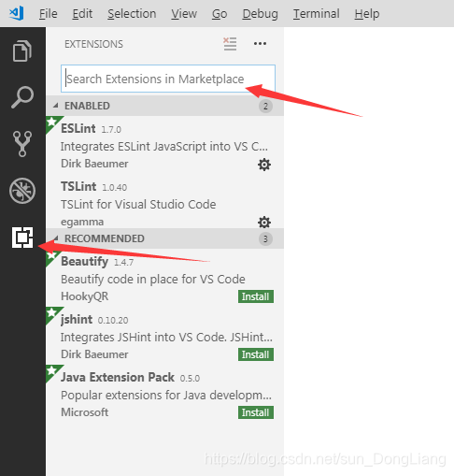Open the ESLint manage gear icon
The height and width of the screenshot is (476, 454).
tap(264, 165)
